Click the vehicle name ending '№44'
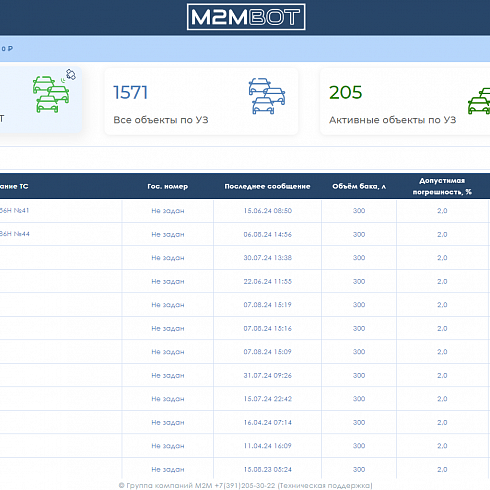This screenshot has height=490, width=490. point(15,234)
